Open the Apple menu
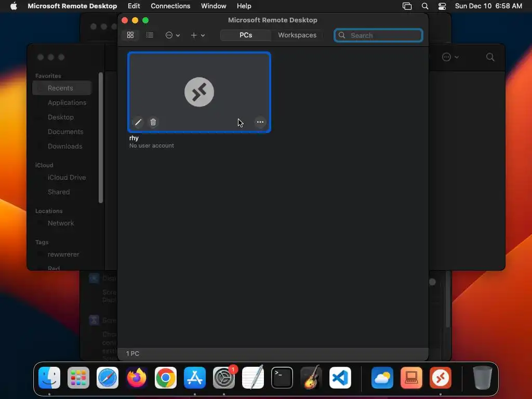Image resolution: width=532 pixels, height=399 pixels. (x=14, y=6)
